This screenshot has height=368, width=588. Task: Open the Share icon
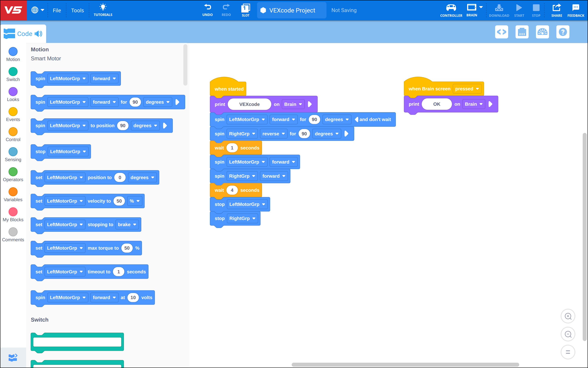pos(556,10)
